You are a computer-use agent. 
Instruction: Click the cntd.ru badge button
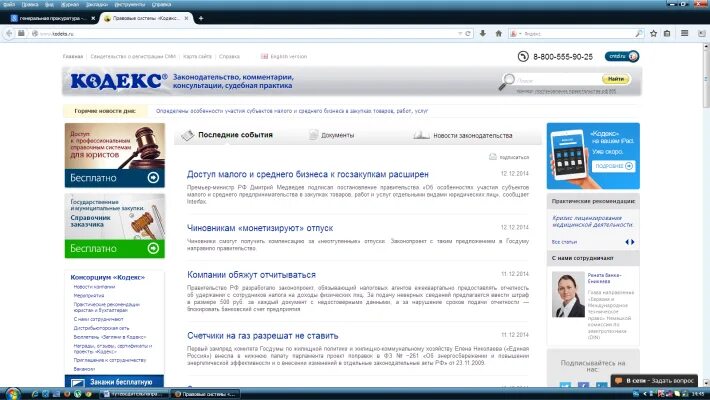pos(622,56)
